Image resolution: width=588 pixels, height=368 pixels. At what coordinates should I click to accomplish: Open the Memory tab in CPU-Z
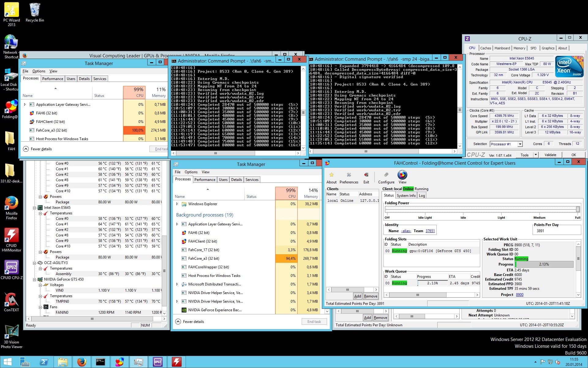coord(519,48)
